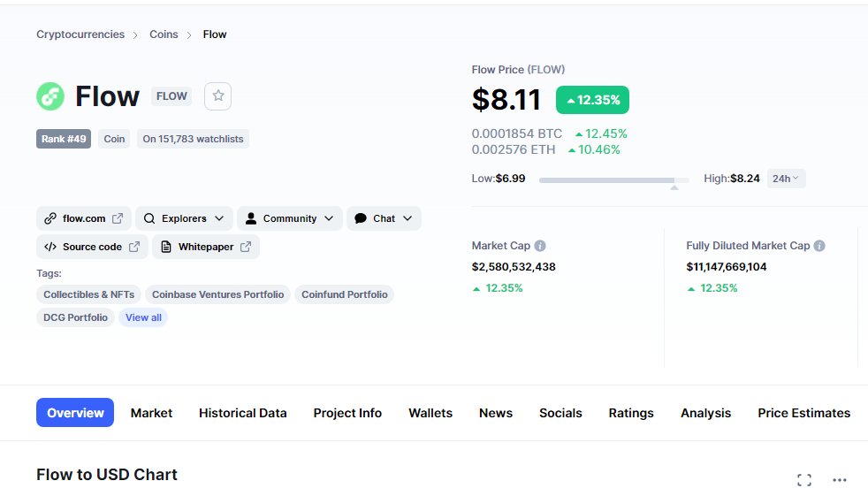Open Fully Diluted Market Cap info icon
This screenshot has width=868, height=496.
tap(819, 246)
